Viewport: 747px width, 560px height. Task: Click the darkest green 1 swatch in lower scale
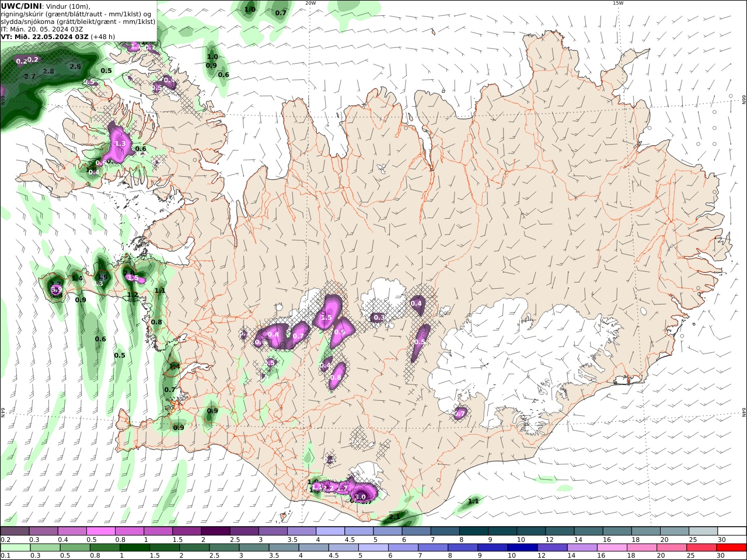(x=134, y=547)
